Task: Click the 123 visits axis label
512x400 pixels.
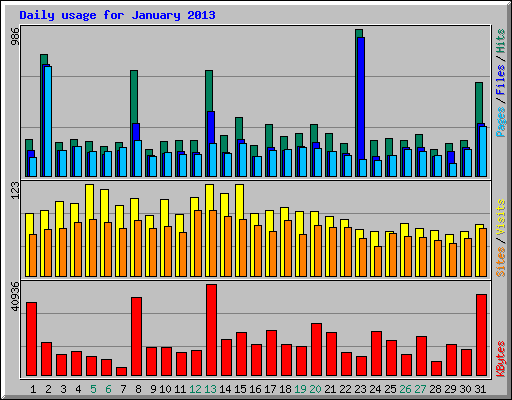Action: pos(15,190)
